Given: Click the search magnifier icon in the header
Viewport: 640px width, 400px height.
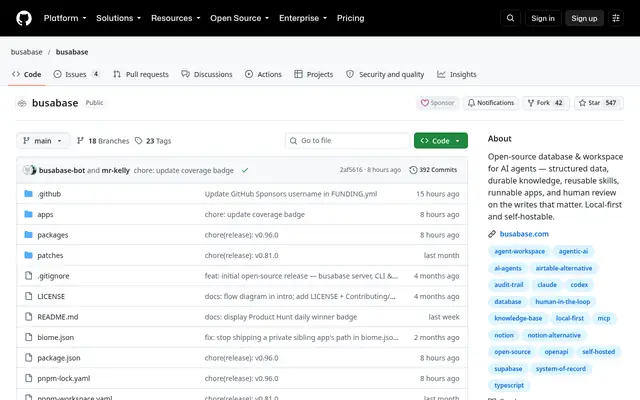Looking at the screenshot, I should pyautogui.click(x=510, y=18).
